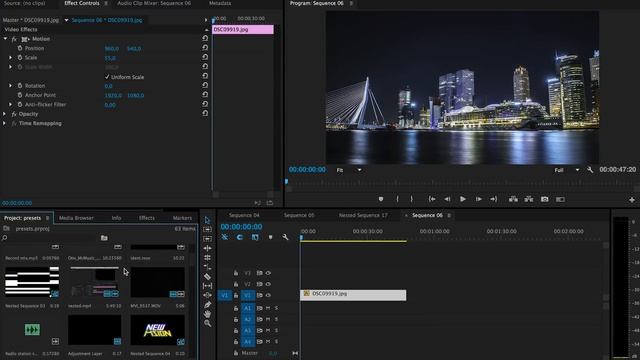Reset the Position parameter
This screenshot has width=640, height=360.
pyautogui.click(x=205, y=48)
